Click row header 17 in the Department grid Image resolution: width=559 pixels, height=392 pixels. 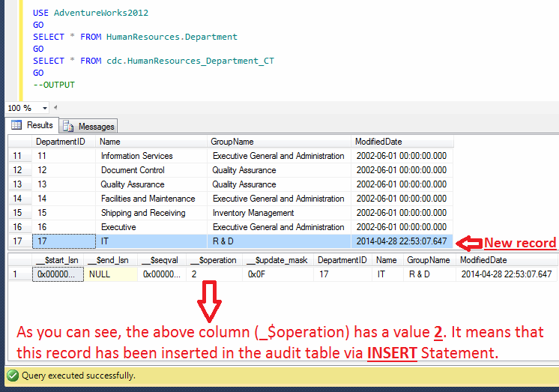(17, 241)
